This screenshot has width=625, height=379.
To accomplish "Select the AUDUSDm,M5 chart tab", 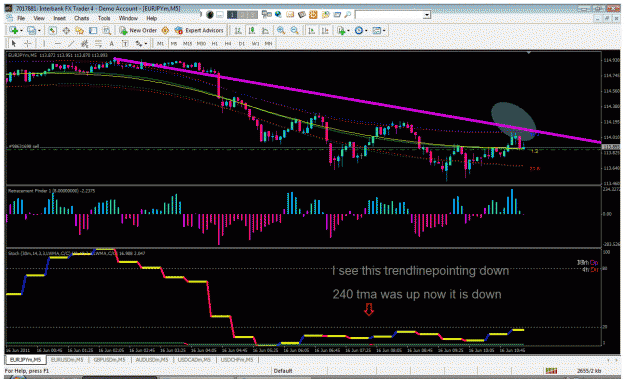I will coord(151,360).
